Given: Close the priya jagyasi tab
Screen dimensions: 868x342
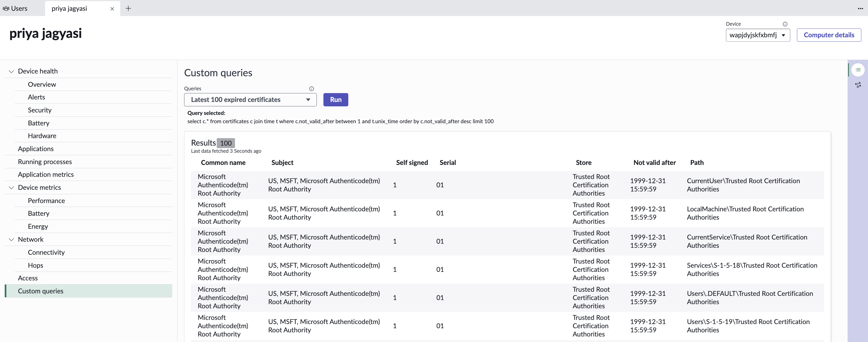Looking at the screenshot, I should pyautogui.click(x=112, y=9).
